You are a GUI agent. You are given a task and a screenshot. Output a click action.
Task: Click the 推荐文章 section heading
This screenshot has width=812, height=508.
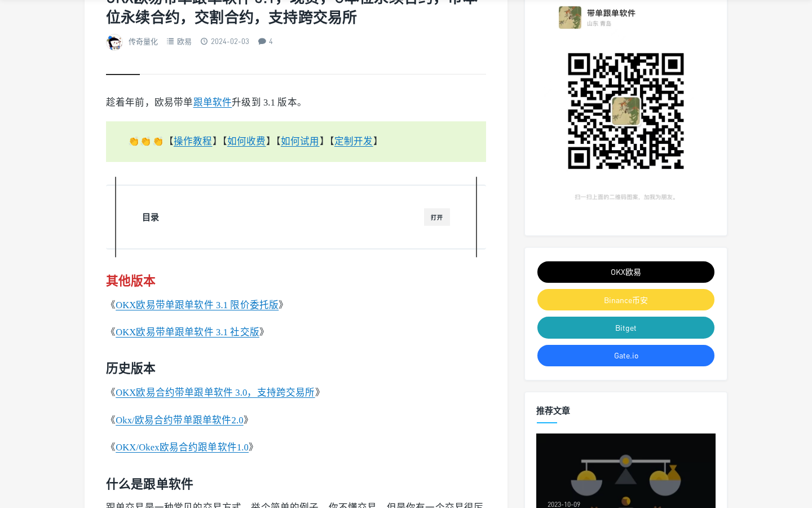click(x=553, y=411)
